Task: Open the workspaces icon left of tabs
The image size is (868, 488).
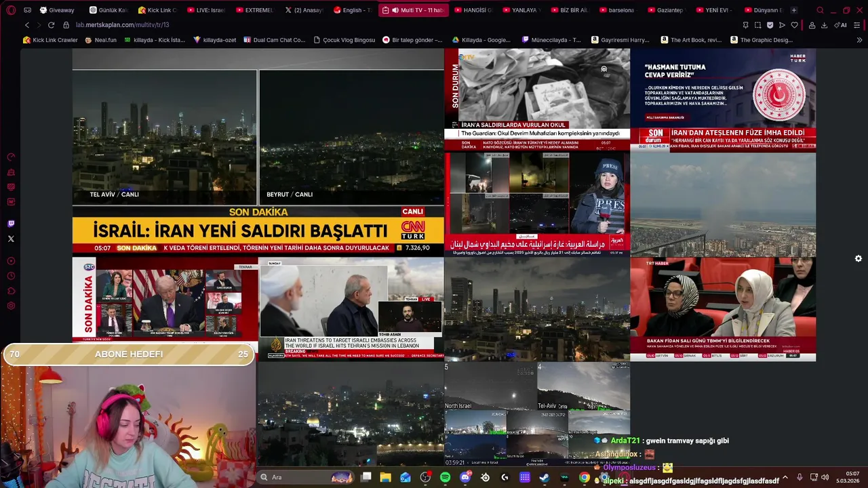Action: pos(27,10)
